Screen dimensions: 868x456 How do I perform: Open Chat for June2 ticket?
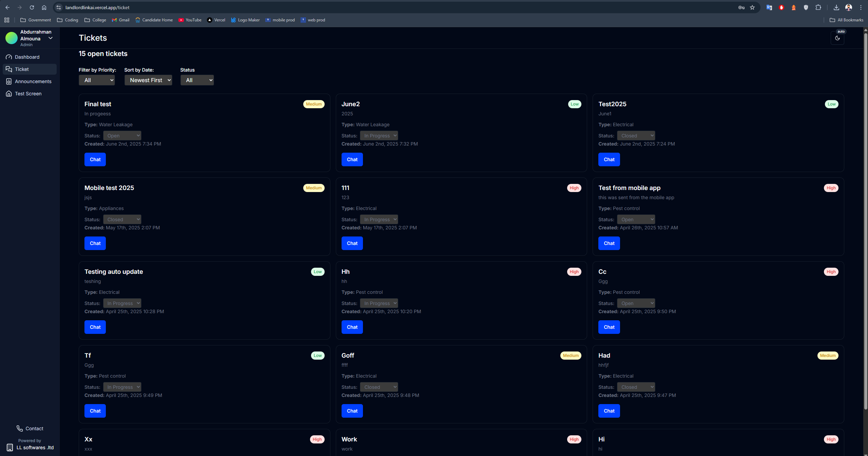(x=352, y=159)
